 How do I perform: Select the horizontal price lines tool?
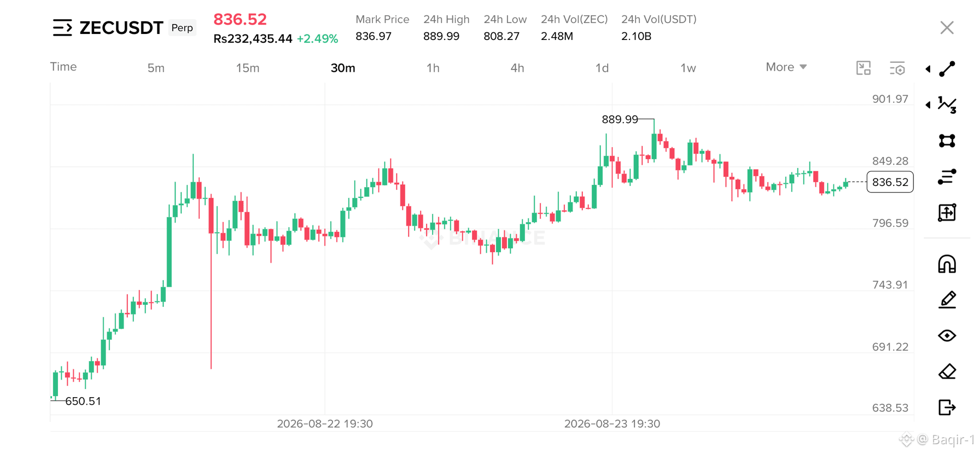tap(947, 177)
